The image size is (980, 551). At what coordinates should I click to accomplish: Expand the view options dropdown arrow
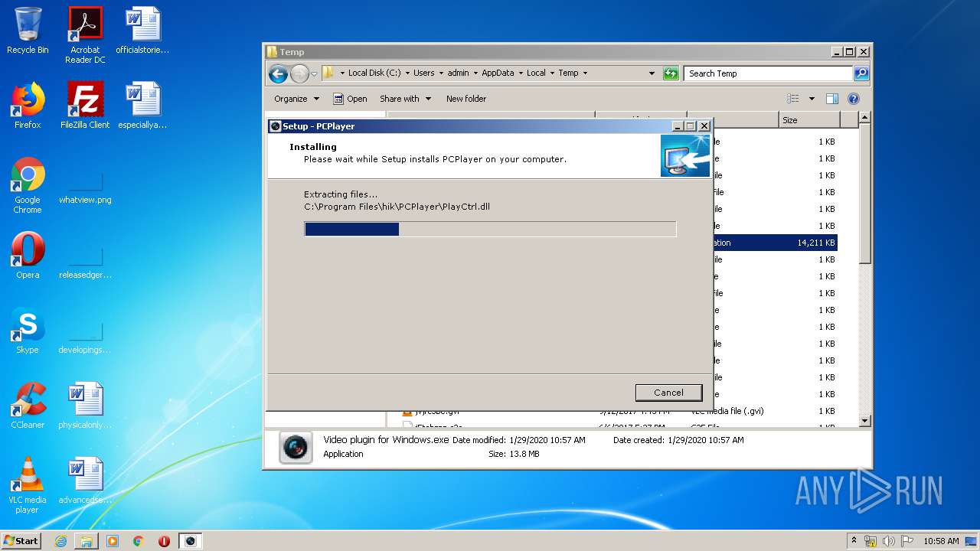(x=812, y=99)
